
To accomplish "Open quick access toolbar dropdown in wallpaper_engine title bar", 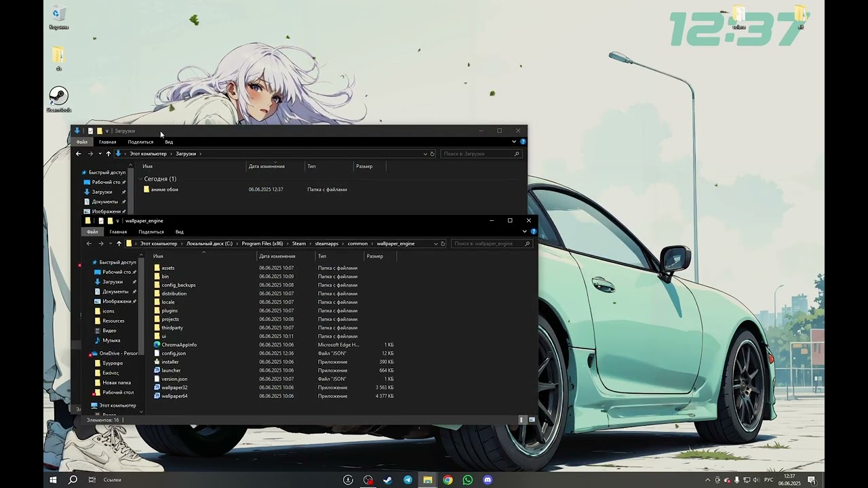I will tap(117, 221).
